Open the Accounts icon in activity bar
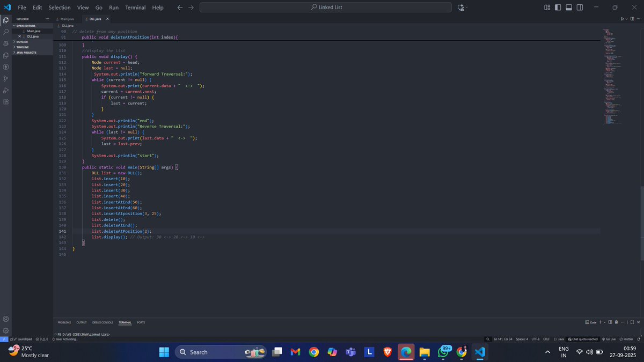Screen dimensions: 644x362 tap(6, 319)
